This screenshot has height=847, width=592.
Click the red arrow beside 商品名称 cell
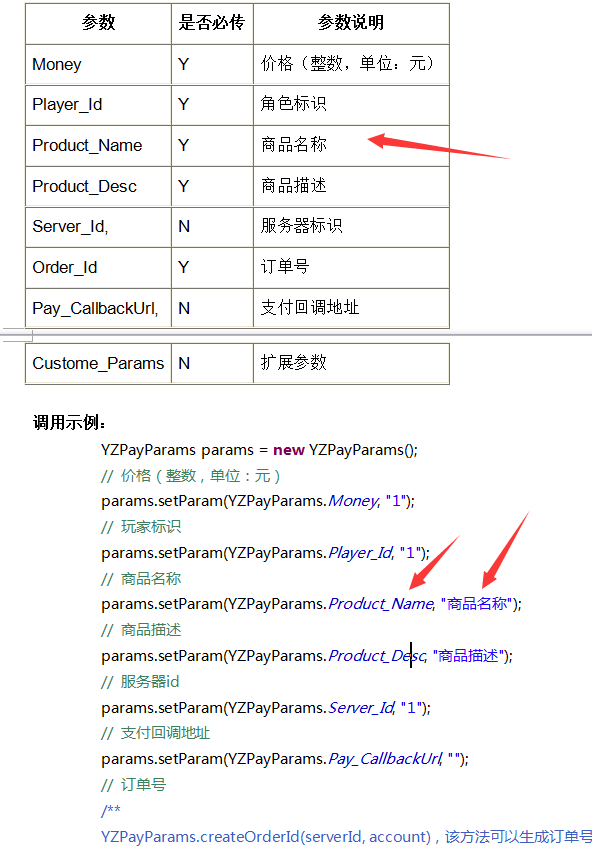point(438,146)
